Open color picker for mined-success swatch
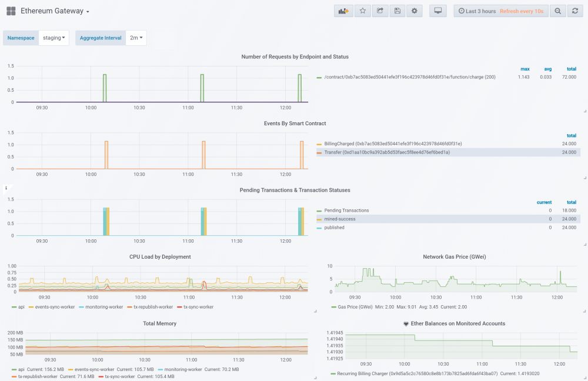 point(319,219)
